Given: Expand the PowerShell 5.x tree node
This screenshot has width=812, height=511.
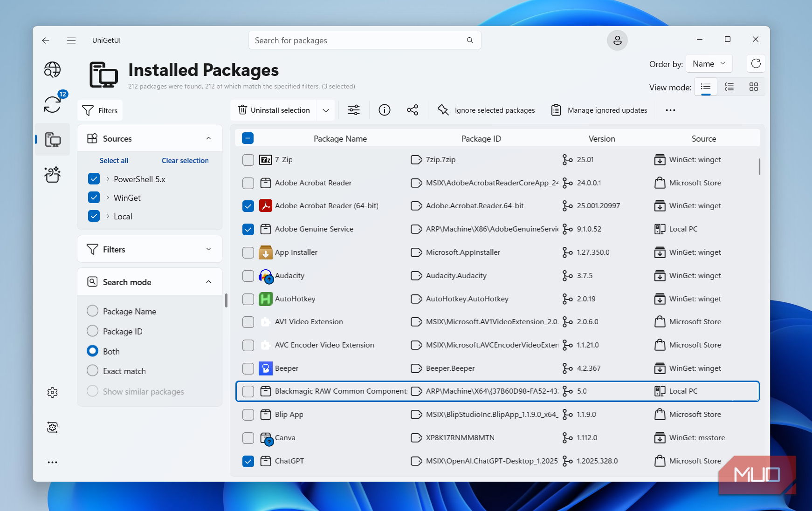Looking at the screenshot, I should point(108,179).
